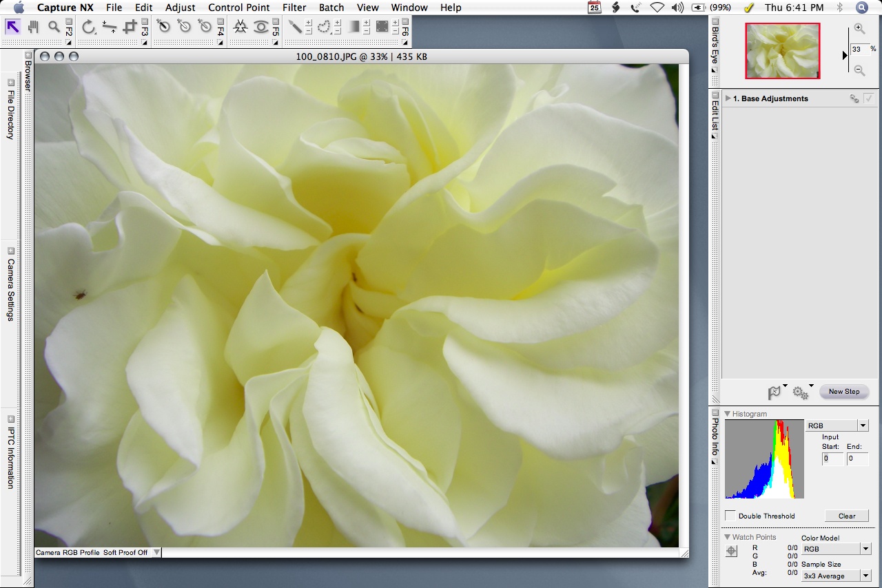Click the New Step button
This screenshot has height=588, width=882.
coord(843,392)
